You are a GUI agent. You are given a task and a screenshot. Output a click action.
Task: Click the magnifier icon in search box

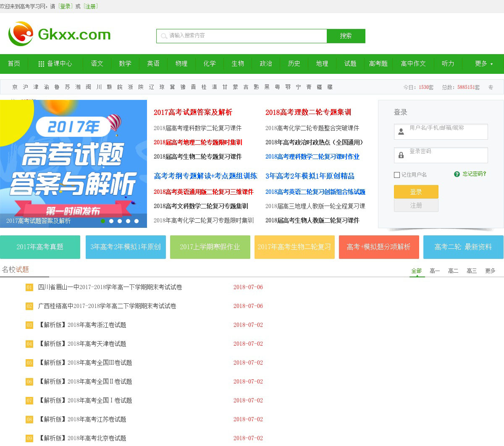[164, 36]
